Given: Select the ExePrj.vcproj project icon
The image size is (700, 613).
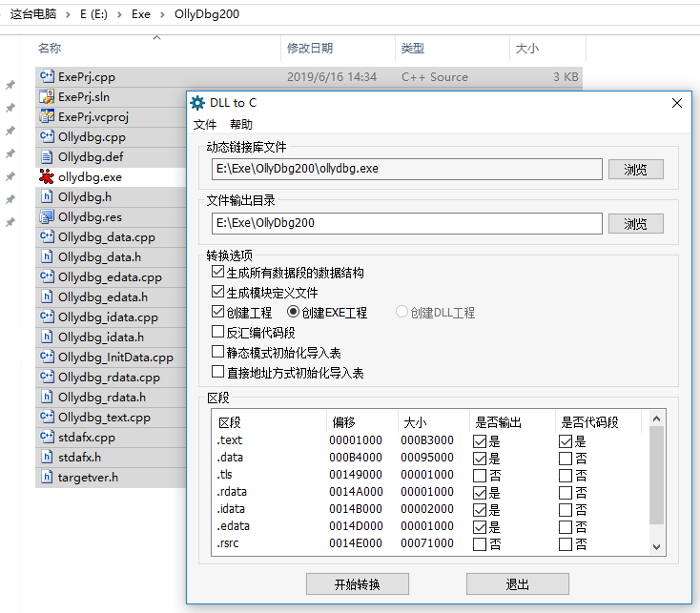Looking at the screenshot, I should click(47, 117).
